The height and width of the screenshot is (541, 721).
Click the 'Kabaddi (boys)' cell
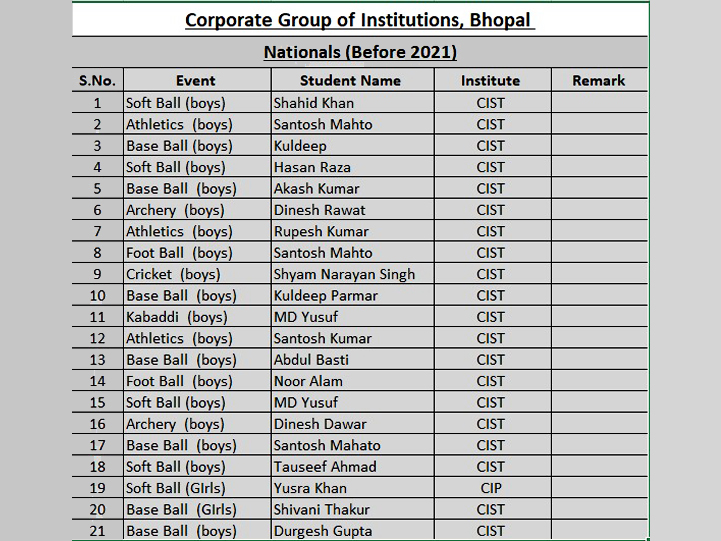click(197, 317)
